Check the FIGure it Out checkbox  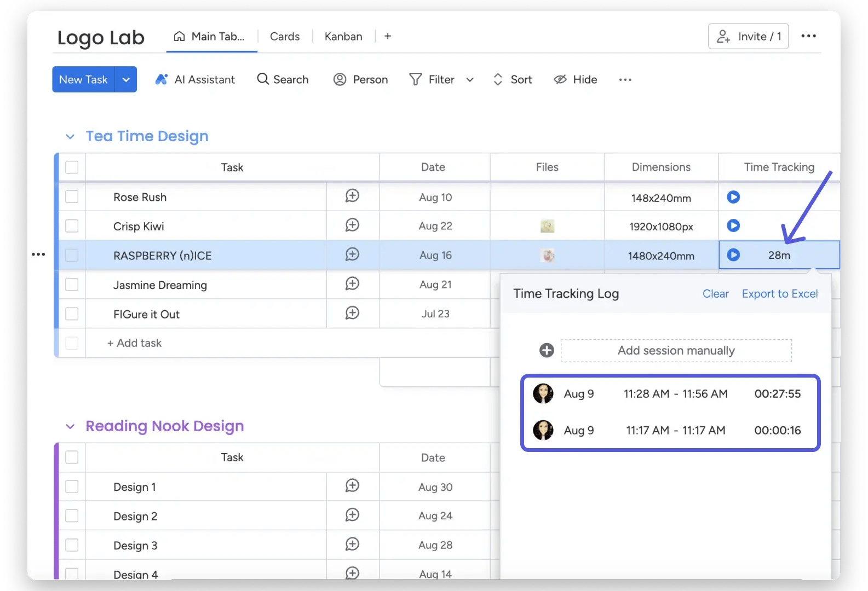pos(72,314)
